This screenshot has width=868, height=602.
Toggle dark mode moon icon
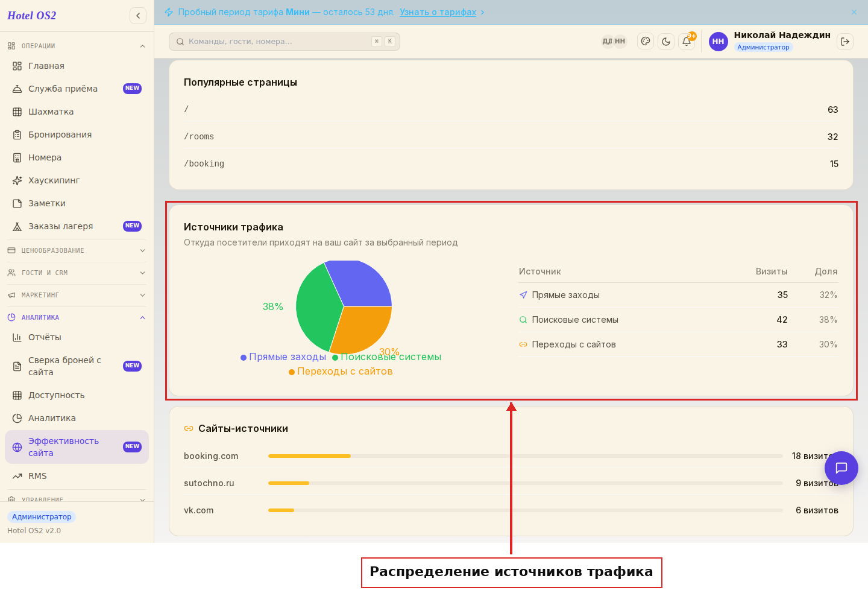666,41
